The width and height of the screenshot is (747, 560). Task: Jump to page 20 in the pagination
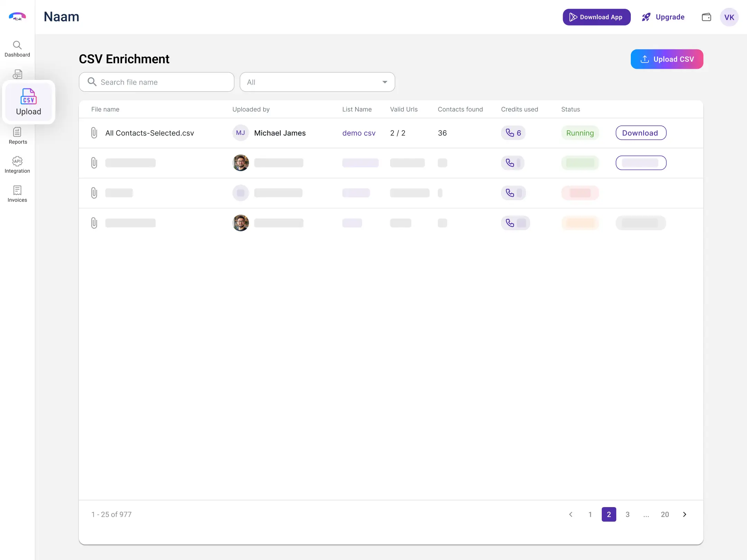pos(665,514)
